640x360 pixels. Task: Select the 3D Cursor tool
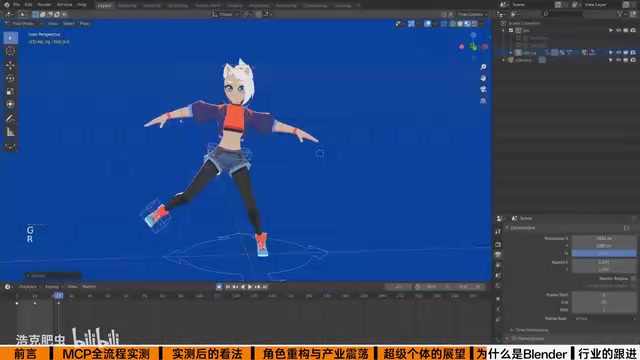(x=10, y=51)
